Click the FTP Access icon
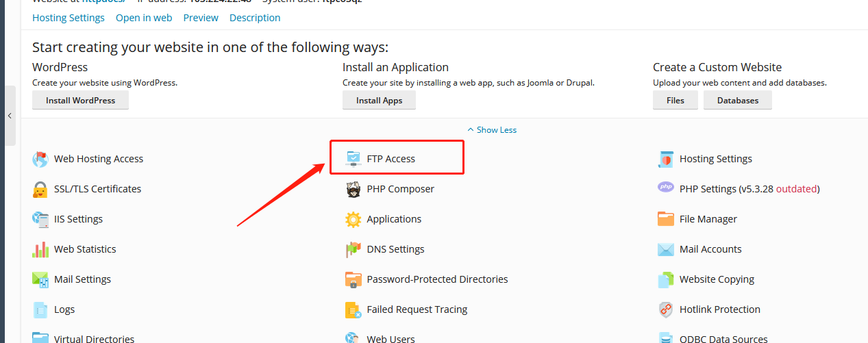The height and width of the screenshot is (343, 868). (354, 159)
